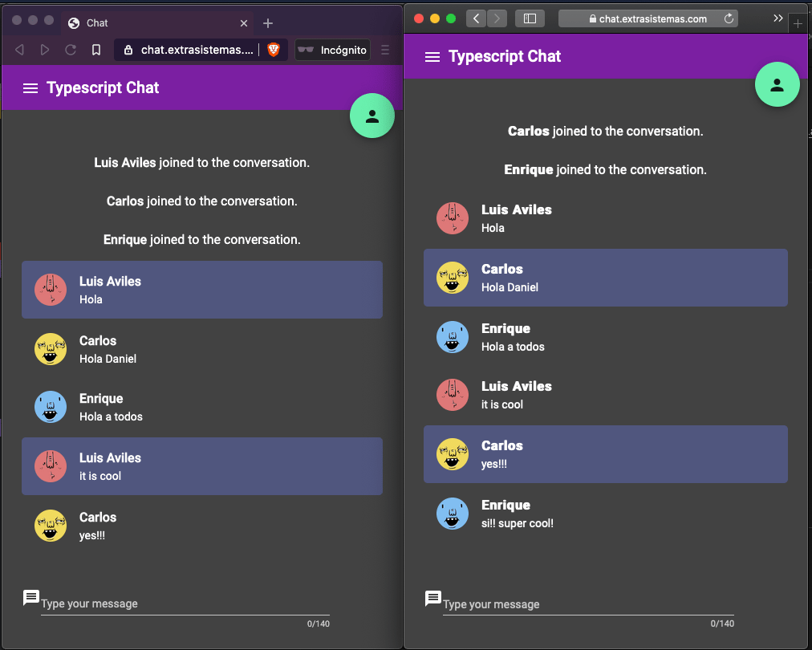Image resolution: width=812 pixels, height=650 pixels.
Task: Select the highlighted Luis Aviles 'it is cool' message
Action: pyautogui.click(x=201, y=466)
